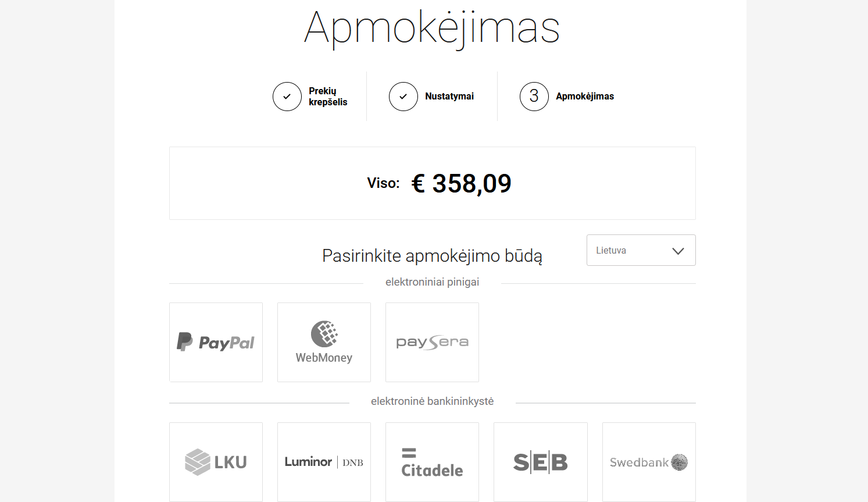Viewport: 868px width, 502px height.
Task: Click the total amount € 358,09
Action: point(462,183)
